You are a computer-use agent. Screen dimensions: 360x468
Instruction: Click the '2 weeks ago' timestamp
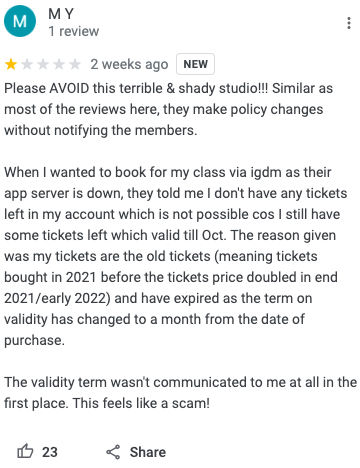click(x=129, y=64)
